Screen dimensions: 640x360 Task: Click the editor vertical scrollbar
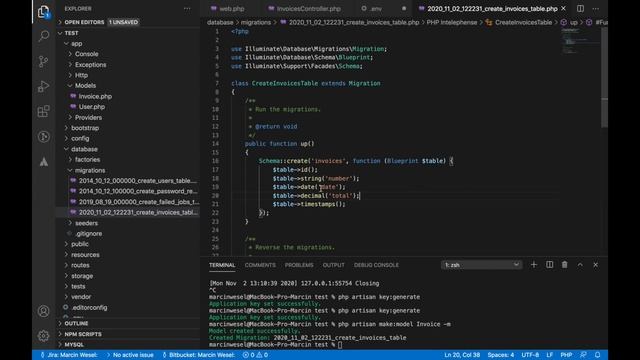604,78
